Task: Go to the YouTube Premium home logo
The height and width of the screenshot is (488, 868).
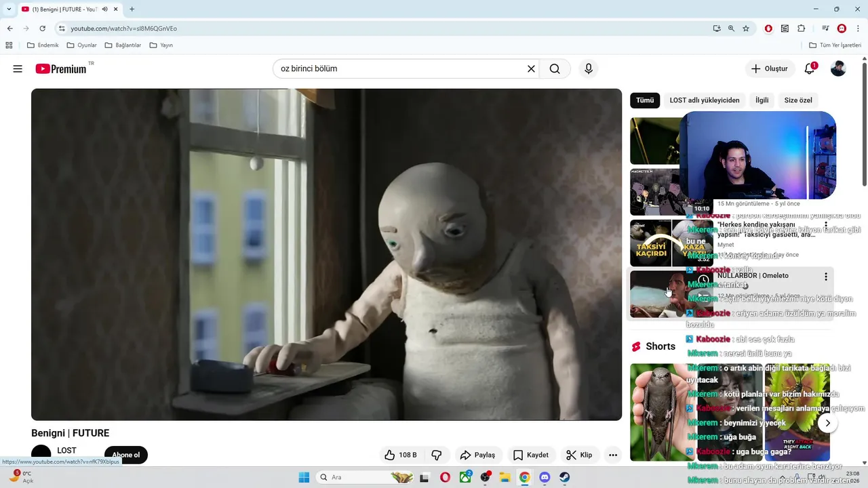Action: (x=61, y=68)
